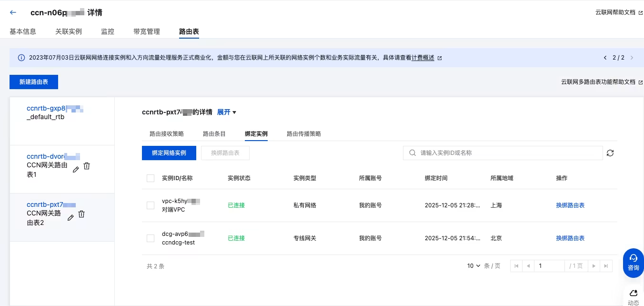This screenshot has height=306, width=644.
Task: Check the box for 对端VPC instance
Action: pos(151,205)
